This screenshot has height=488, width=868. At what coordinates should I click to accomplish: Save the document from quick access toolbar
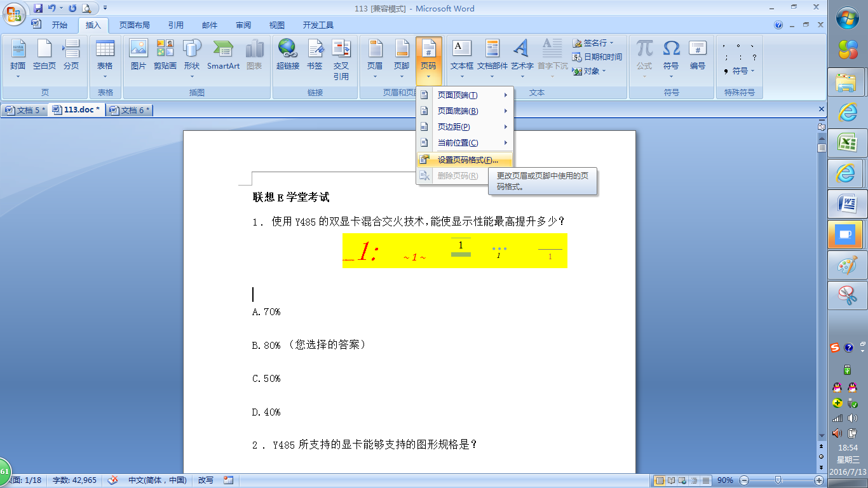coord(38,8)
